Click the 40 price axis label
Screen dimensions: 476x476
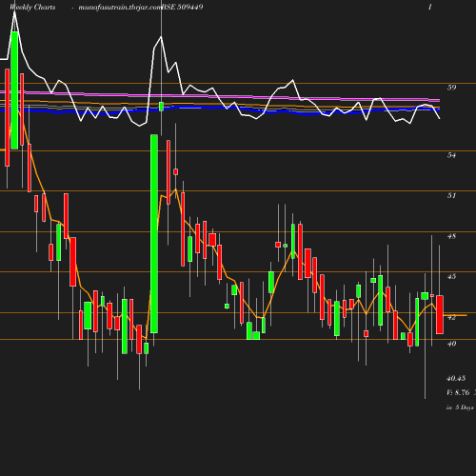pyautogui.click(x=451, y=344)
